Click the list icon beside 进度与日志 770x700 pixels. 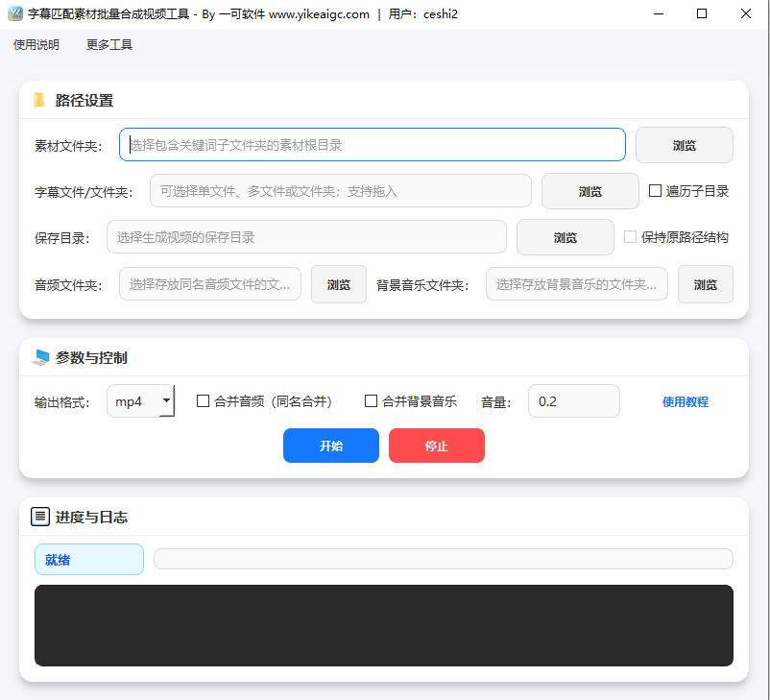40,517
